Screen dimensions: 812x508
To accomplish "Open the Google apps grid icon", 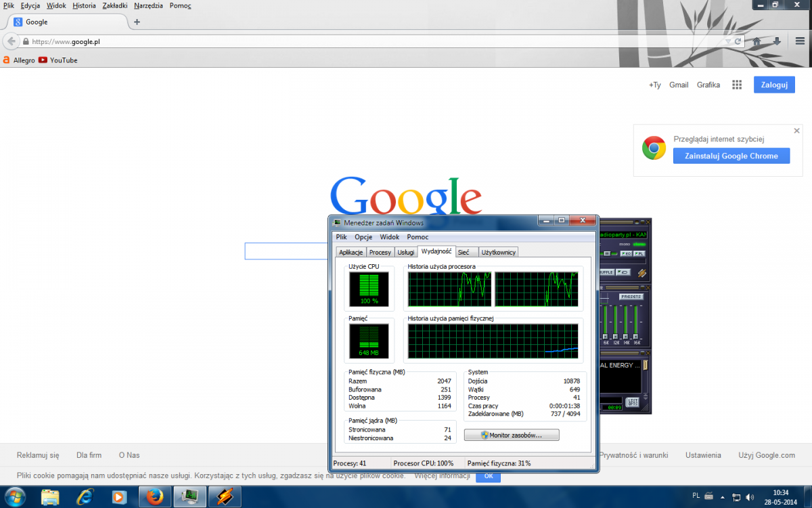I will coord(737,85).
